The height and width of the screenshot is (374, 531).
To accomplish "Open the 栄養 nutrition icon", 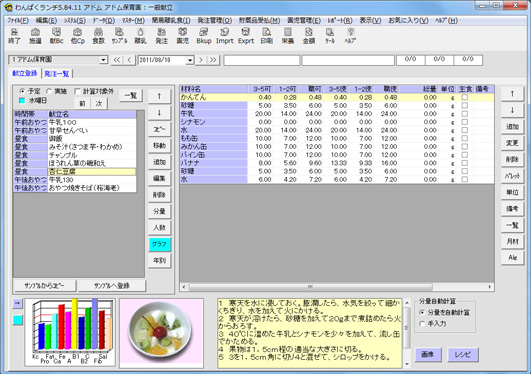I will (x=288, y=36).
